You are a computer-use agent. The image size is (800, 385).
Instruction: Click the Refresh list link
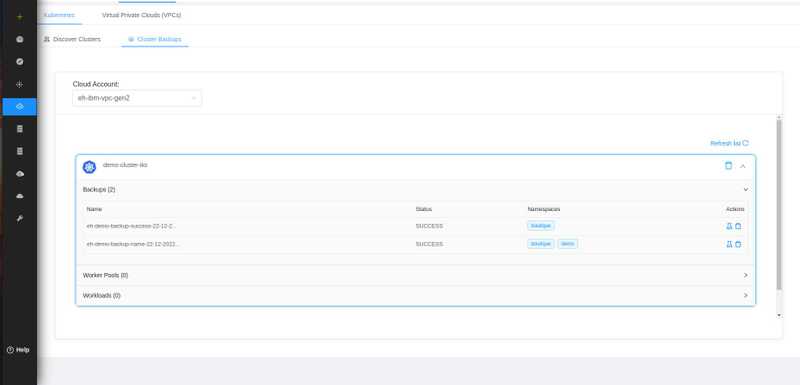click(729, 143)
